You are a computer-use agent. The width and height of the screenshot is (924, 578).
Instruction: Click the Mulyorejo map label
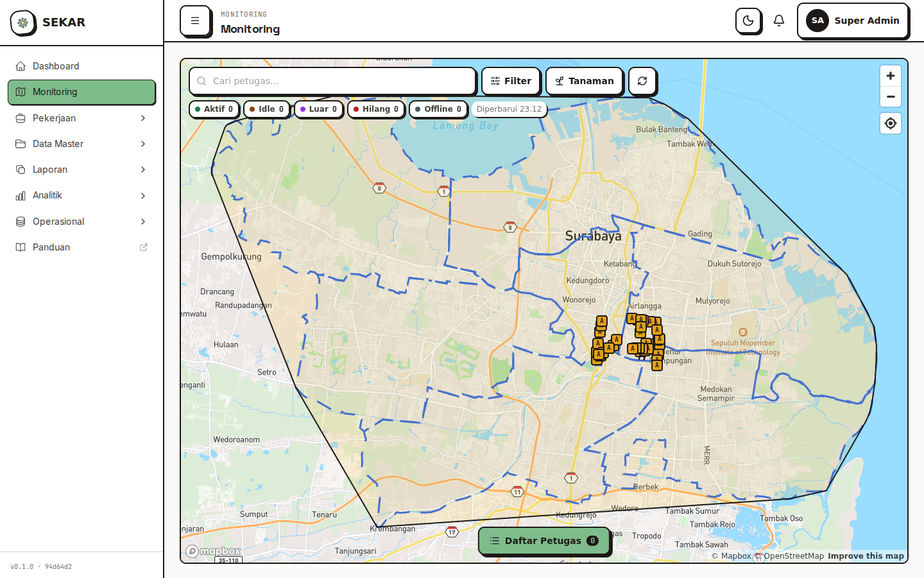click(x=713, y=301)
